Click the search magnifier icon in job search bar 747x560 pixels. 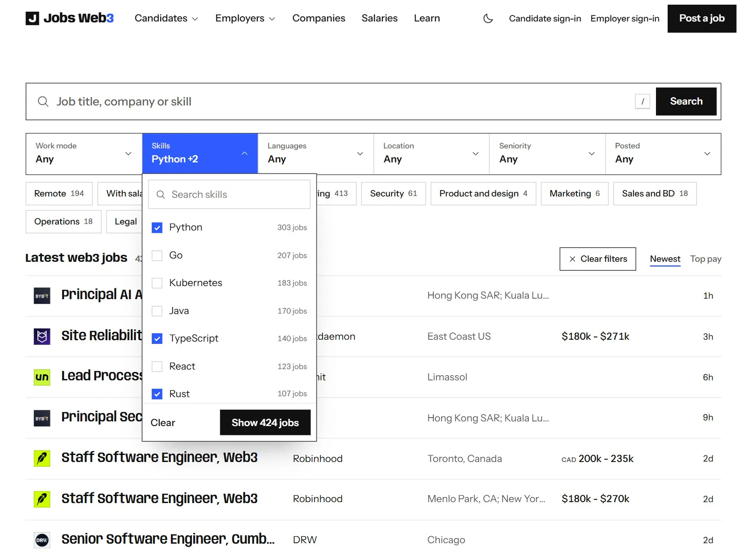click(43, 102)
